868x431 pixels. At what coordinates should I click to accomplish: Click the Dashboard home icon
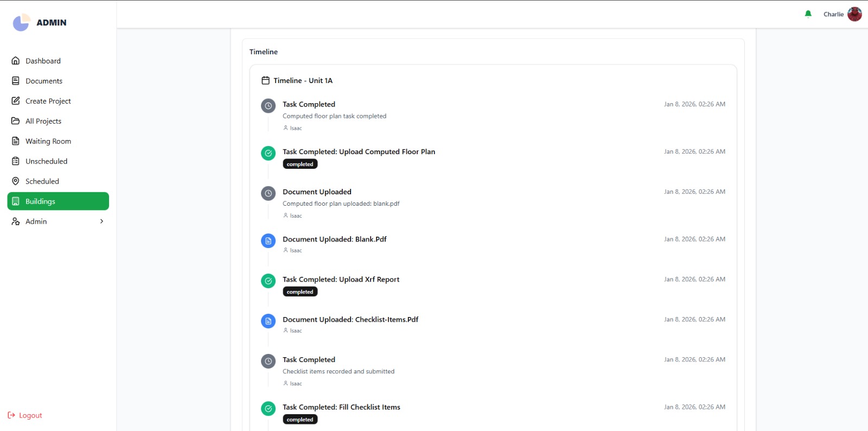click(x=16, y=61)
